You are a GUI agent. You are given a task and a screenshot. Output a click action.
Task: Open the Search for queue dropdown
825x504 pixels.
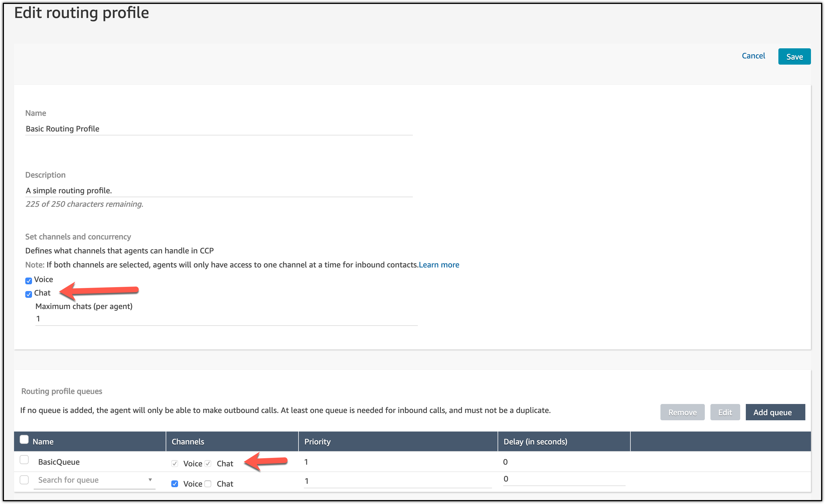pyautogui.click(x=90, y=480)
